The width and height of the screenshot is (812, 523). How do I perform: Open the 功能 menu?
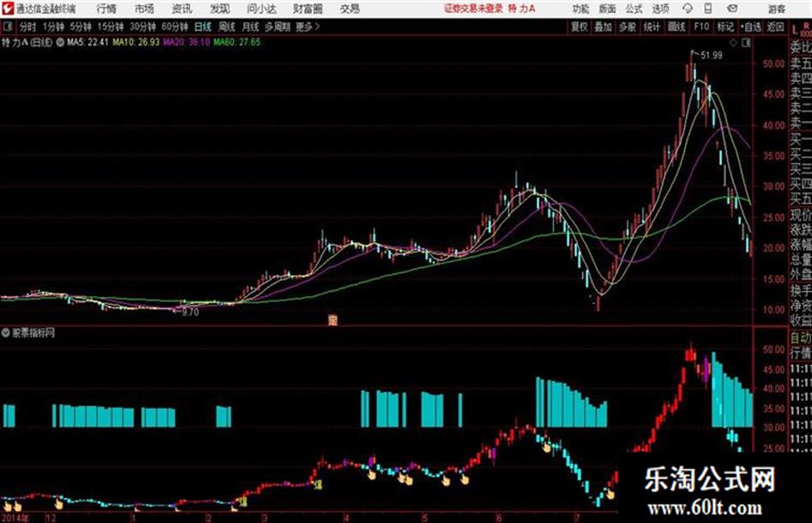click(x=581, y=9)
